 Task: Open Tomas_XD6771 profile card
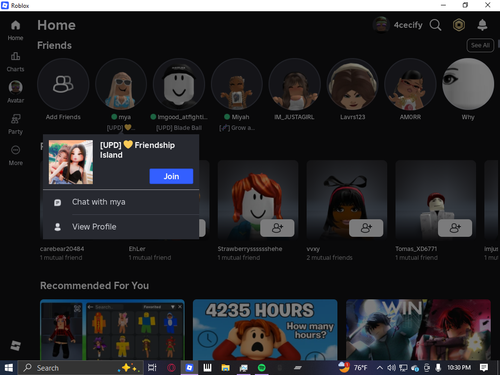point(436,200)
